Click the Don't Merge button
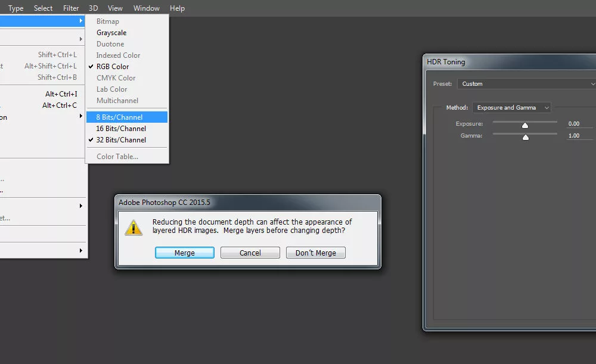596x364 pixels. pyautogui.click(x=316, y=253)
